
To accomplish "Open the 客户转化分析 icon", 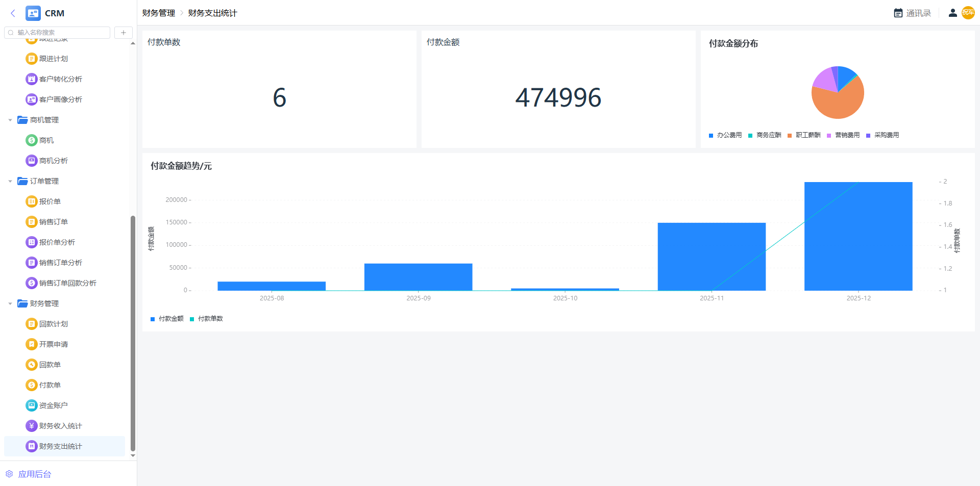I will [x=32, y=79].
